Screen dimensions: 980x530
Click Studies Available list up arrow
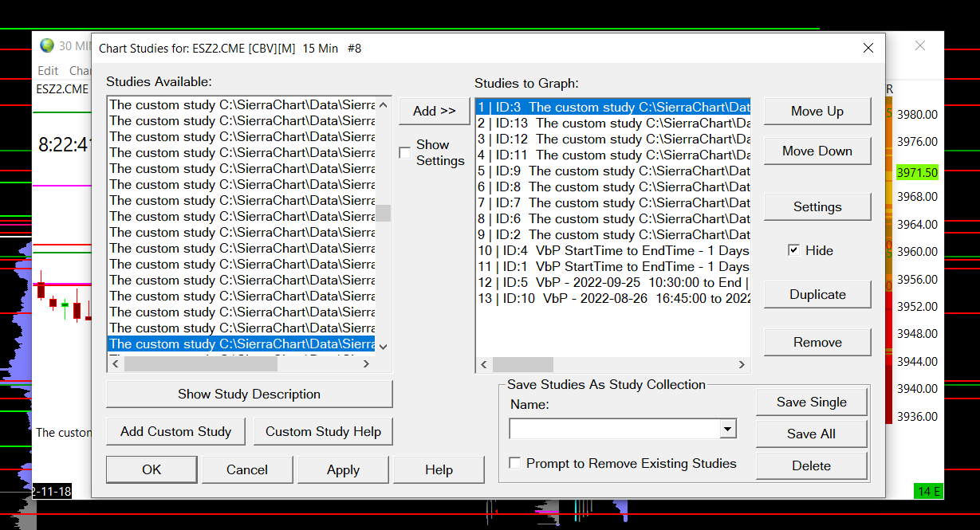click(x=384, y=104)
